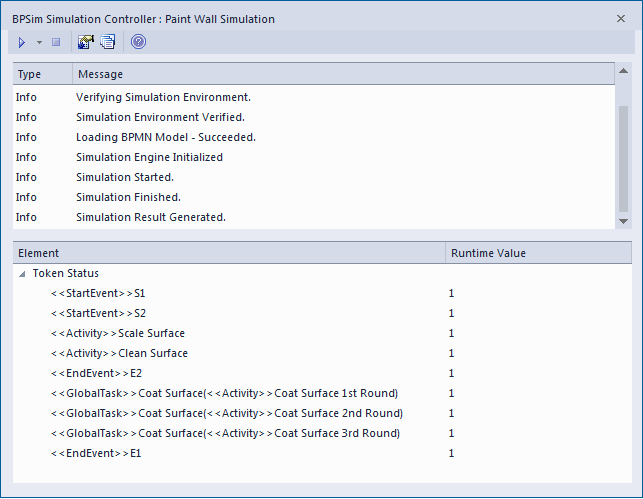The width and height of the screenshot is (643, 499).
Task: Select the Simulation Finished message row
Action: 128,197
